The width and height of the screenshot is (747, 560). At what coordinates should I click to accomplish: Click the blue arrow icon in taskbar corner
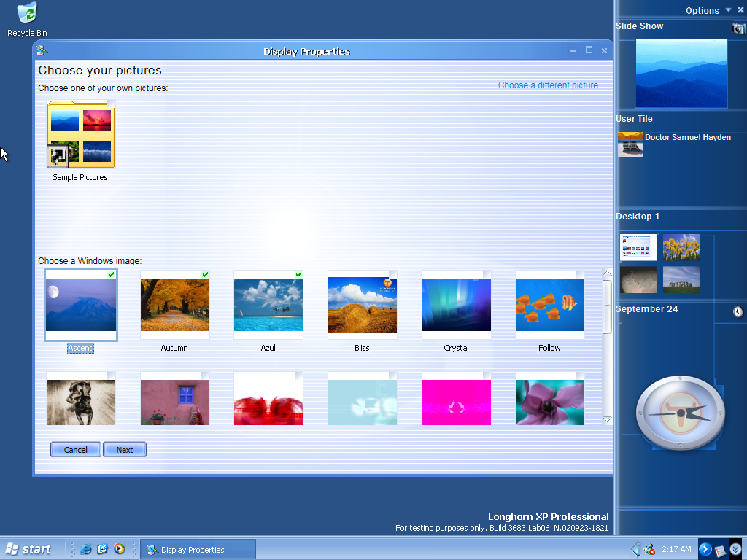(705, 549)
